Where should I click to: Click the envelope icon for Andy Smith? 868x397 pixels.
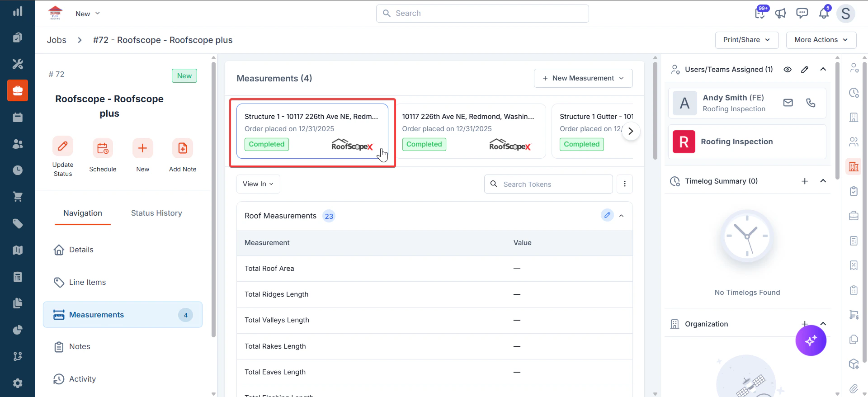tap(788, 103)
